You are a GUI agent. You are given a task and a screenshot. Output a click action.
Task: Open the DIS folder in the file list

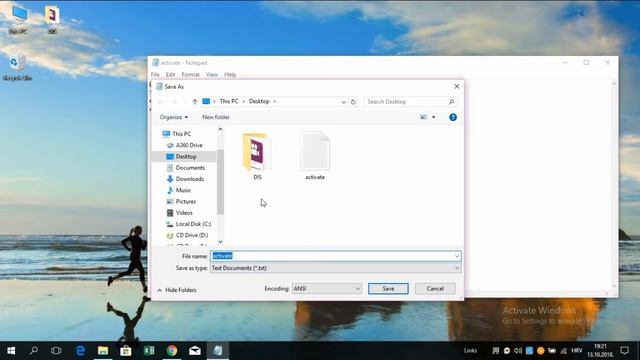coord(257,156)
